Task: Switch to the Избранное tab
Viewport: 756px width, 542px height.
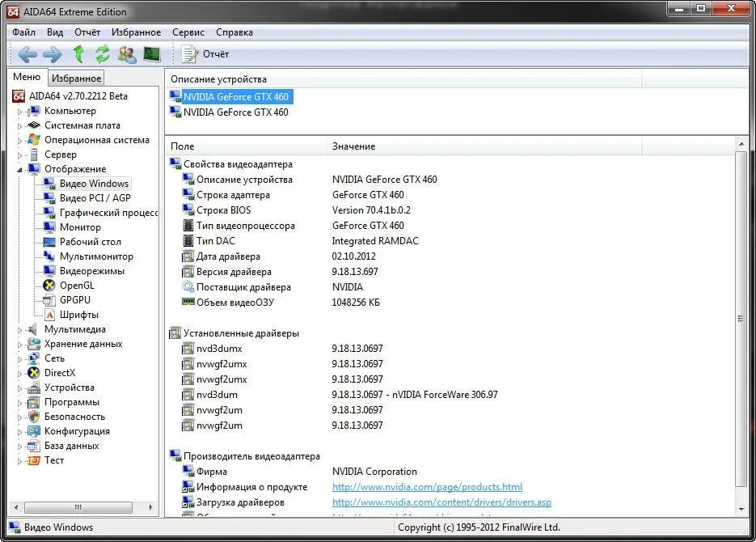Action: [x=75, y=78]
